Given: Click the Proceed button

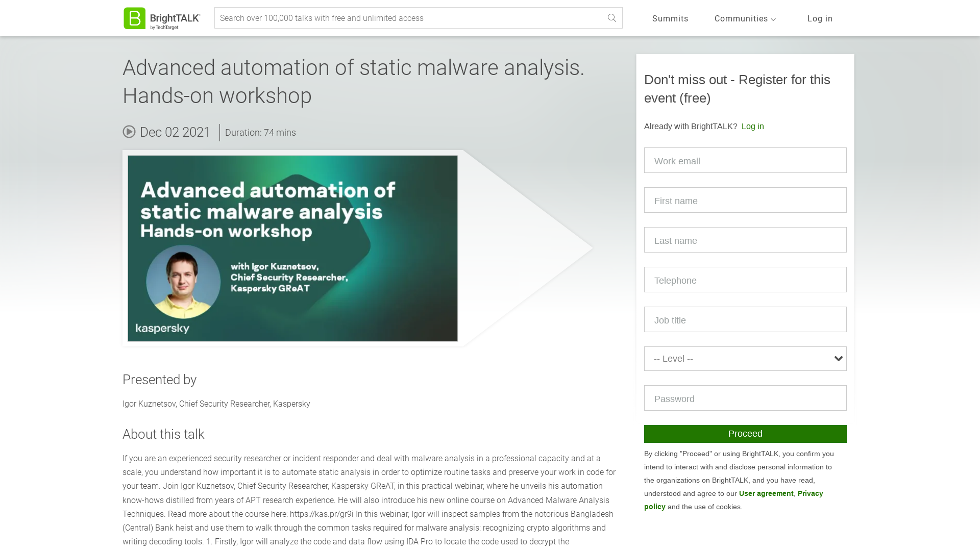Looking at the screenshot, I should pos(745,434).
